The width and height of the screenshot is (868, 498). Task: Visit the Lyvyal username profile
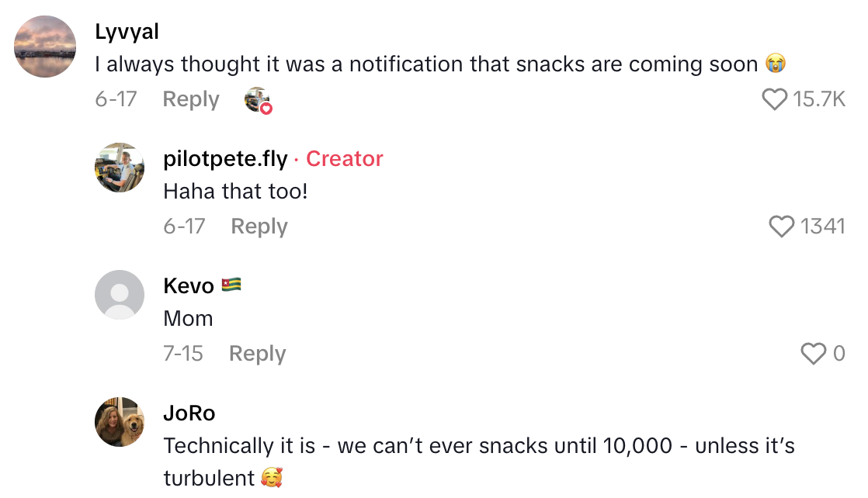[x=127, y=32]
